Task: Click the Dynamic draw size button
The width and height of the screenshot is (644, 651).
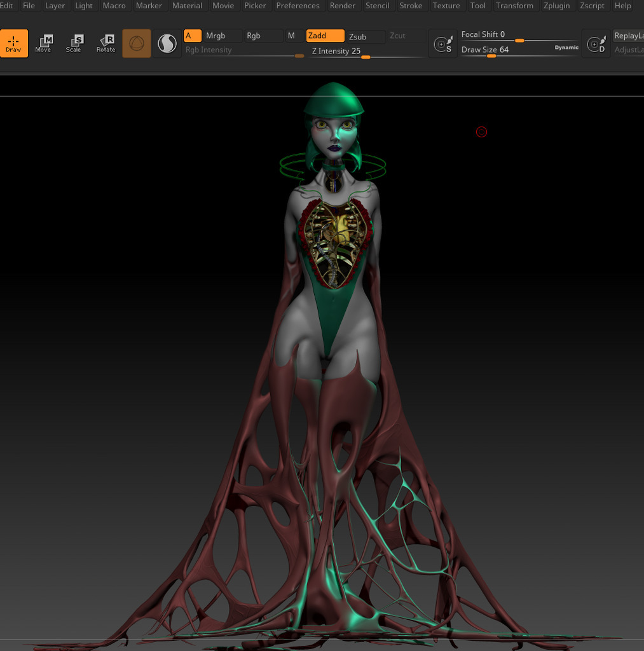Action: 566,48
